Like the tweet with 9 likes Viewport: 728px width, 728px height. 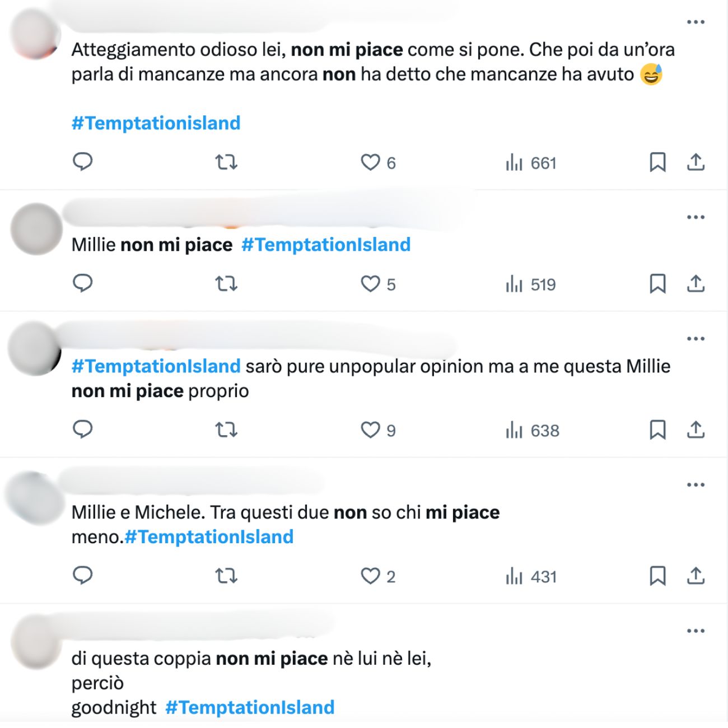click(x=371, y=430)
